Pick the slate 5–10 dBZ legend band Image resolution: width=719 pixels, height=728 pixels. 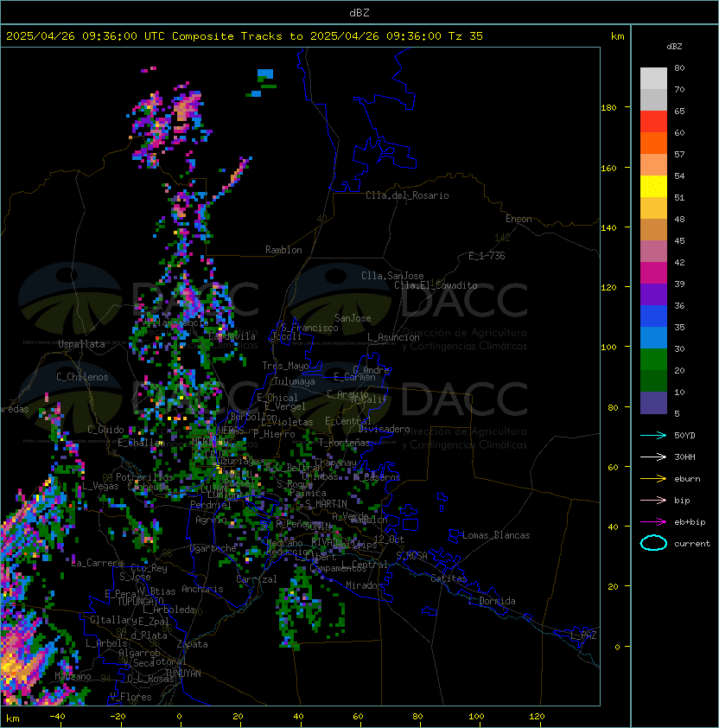653,403
